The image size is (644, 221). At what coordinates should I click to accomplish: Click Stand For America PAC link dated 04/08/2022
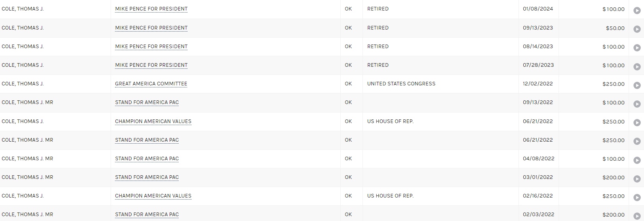click(x=147, y=159)
